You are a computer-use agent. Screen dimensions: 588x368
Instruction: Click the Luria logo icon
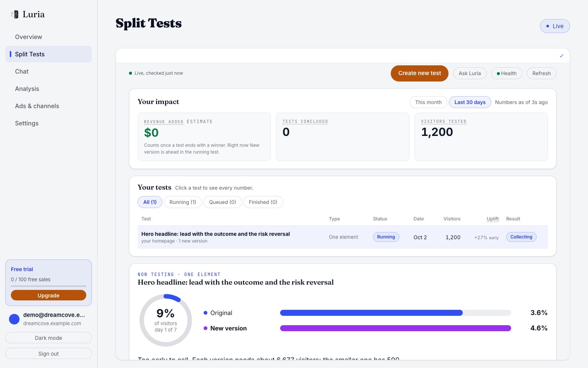pyautogui.click(x=15, y=14)
